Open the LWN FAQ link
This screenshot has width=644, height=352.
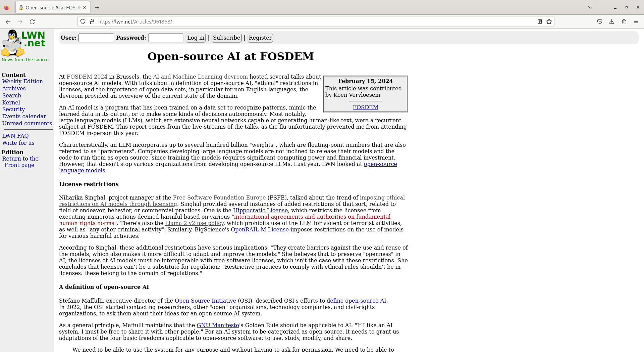coord(15,136)
